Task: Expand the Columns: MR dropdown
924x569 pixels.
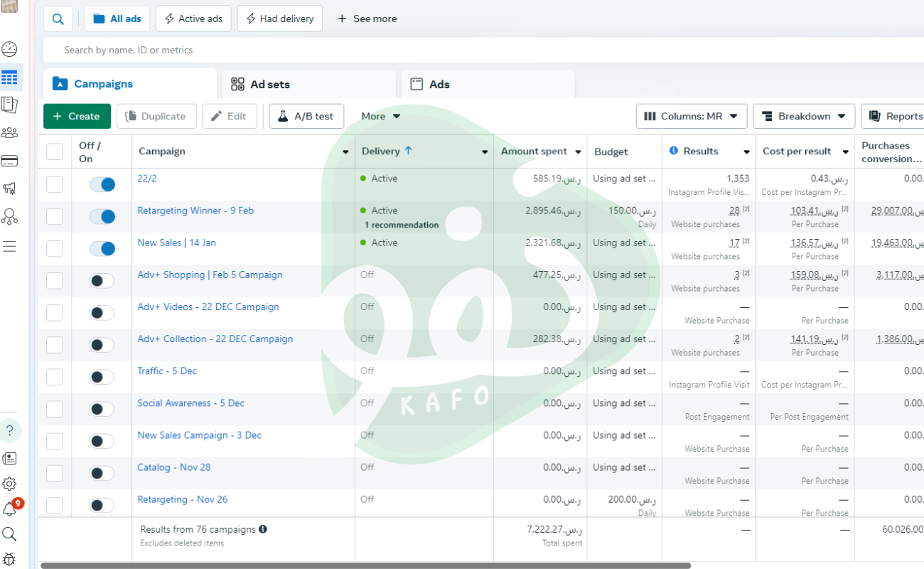Action: pos(691,116)
